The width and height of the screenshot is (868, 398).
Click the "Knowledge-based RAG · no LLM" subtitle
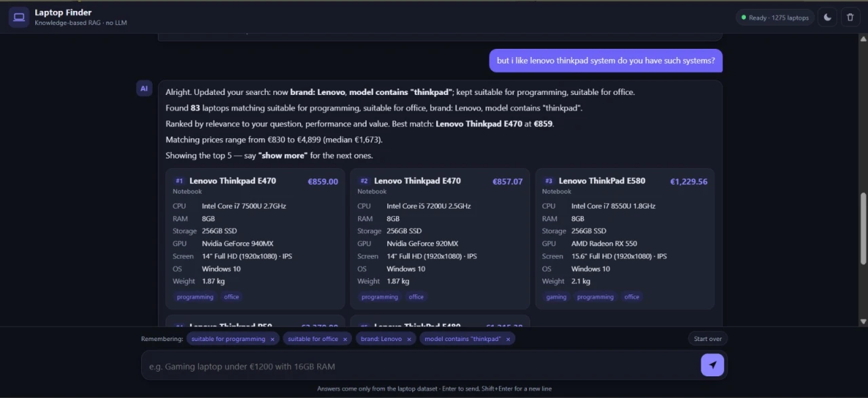pos(81,23)
